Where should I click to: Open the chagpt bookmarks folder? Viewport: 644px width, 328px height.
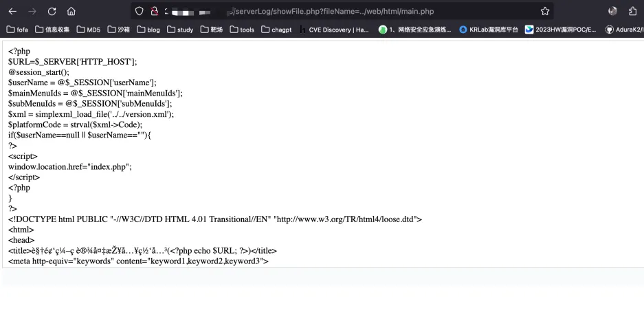(x=277, y=30)
